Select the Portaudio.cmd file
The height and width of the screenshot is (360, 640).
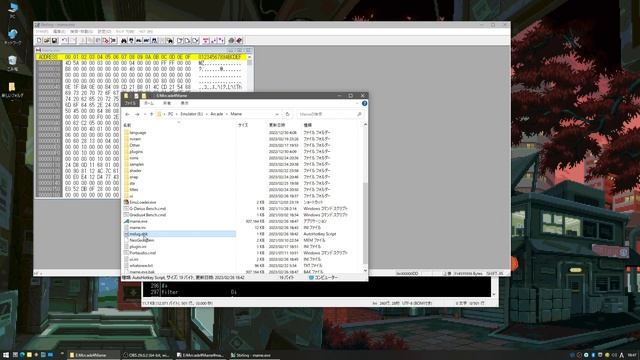[x=143, y=253]
